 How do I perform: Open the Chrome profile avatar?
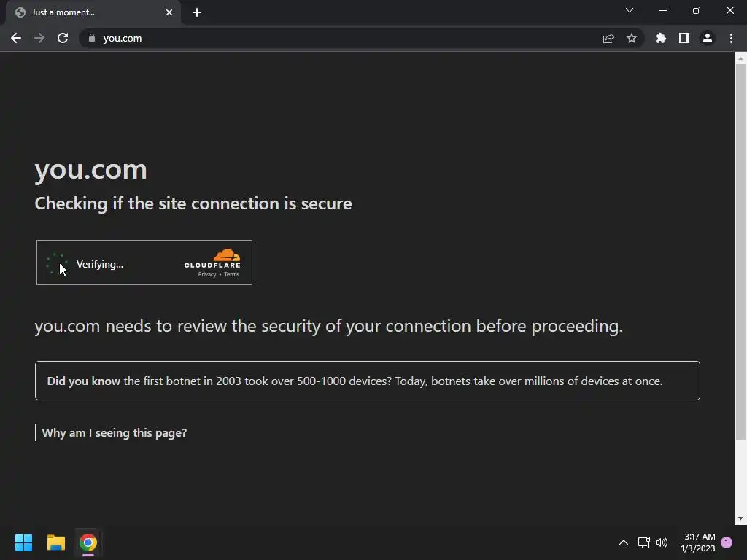[x=708, y=38]
